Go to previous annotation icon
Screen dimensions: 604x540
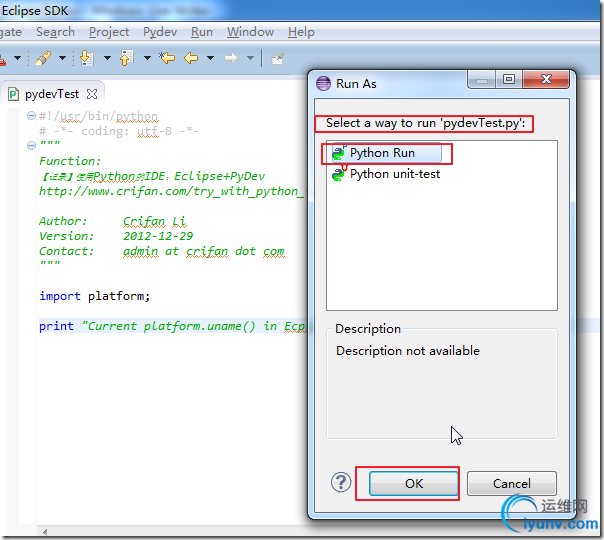(x=127, y=58)
